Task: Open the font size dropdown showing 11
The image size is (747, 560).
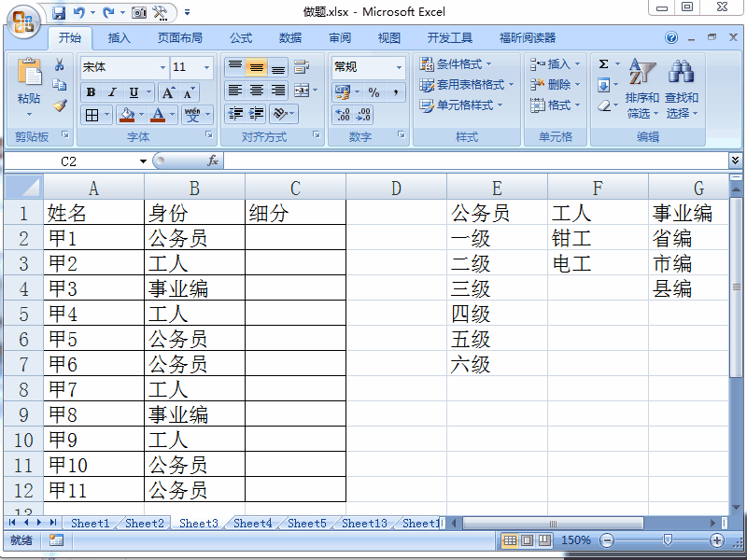Action: tap(206, 67)
